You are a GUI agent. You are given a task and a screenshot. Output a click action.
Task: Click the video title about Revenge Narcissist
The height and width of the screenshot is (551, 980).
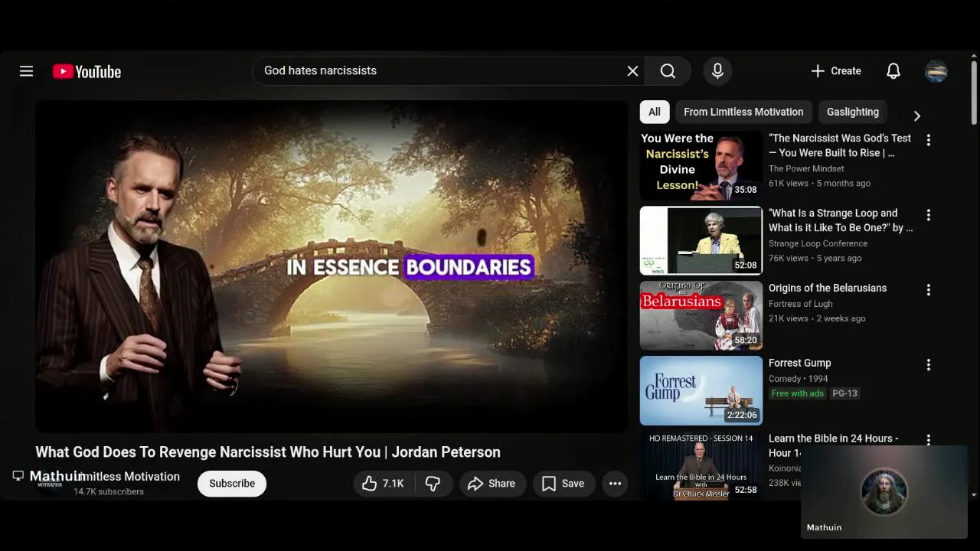coord(268,452)
